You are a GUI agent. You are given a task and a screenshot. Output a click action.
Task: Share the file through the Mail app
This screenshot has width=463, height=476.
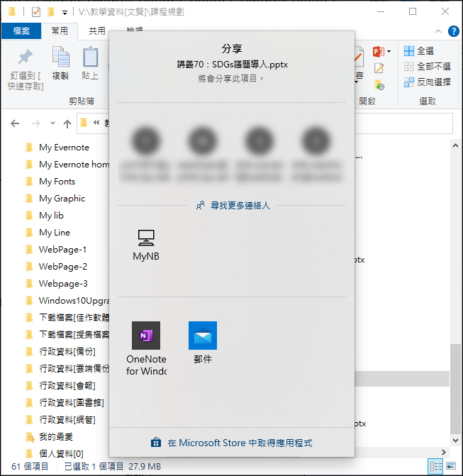(x=202, y=343)
